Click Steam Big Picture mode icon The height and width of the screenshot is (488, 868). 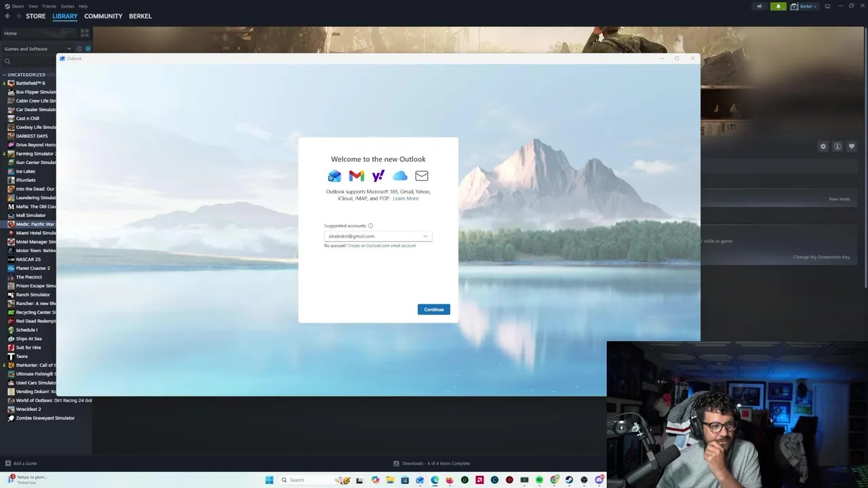(x=827, y=6)
